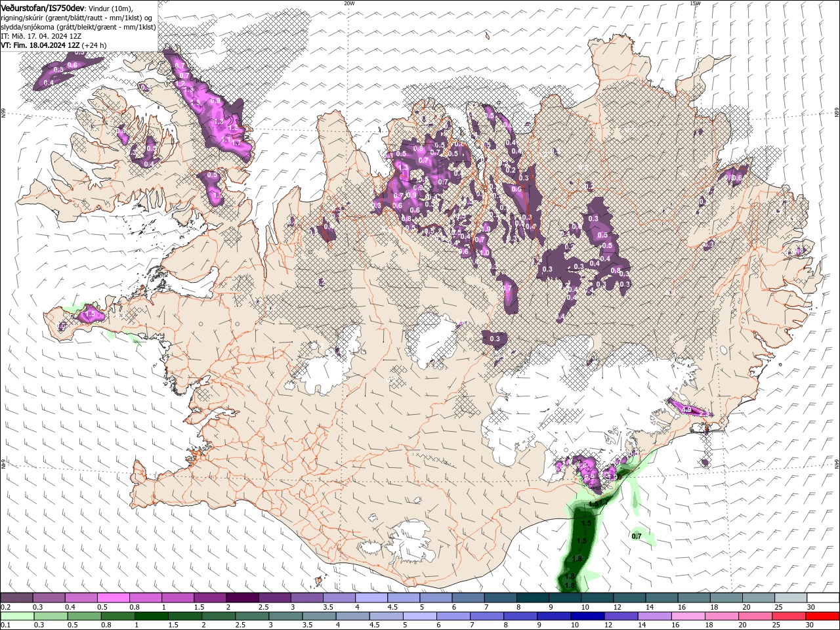Screen dimensions: 840x630
Task: Select the dark teal swatch at 8, upper legend
Action: pyautogui.click(x=532, y=598)
